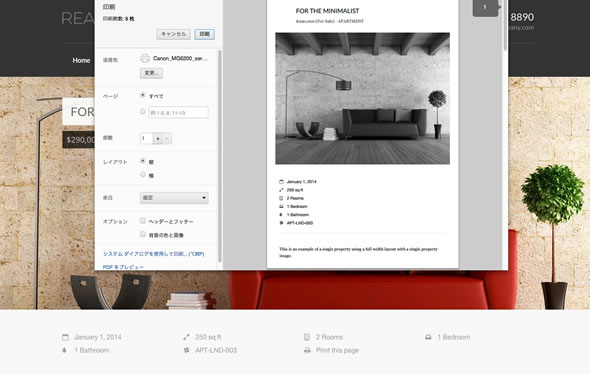Click the website text 1 Bedroom
590x374 pixels.
coord(453,337)
